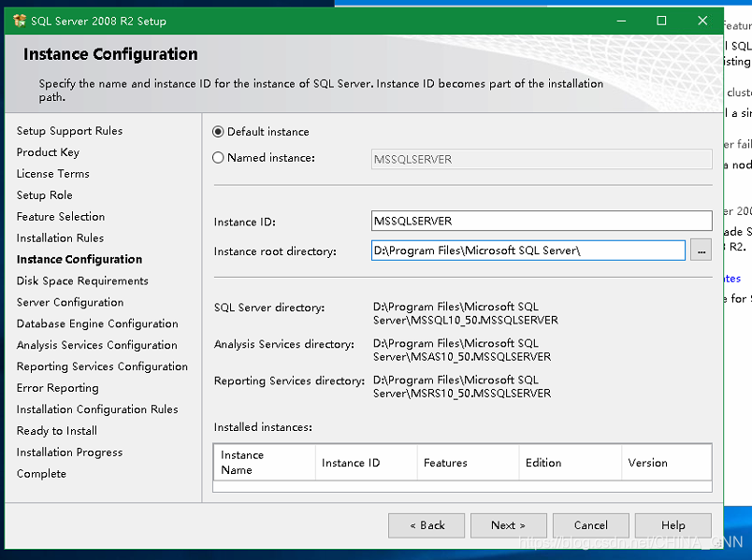Select the Disk Space Requirements step

pyautogui.click(x=82, y=281)
